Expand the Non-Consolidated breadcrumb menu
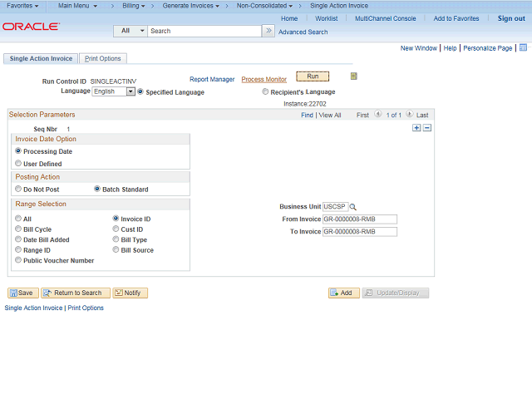Viewport: 532px width, 399px height. pos(264,6)
